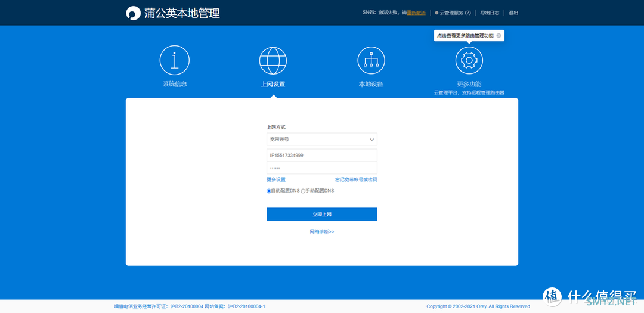Open the 系统信息 info icon

175,60
